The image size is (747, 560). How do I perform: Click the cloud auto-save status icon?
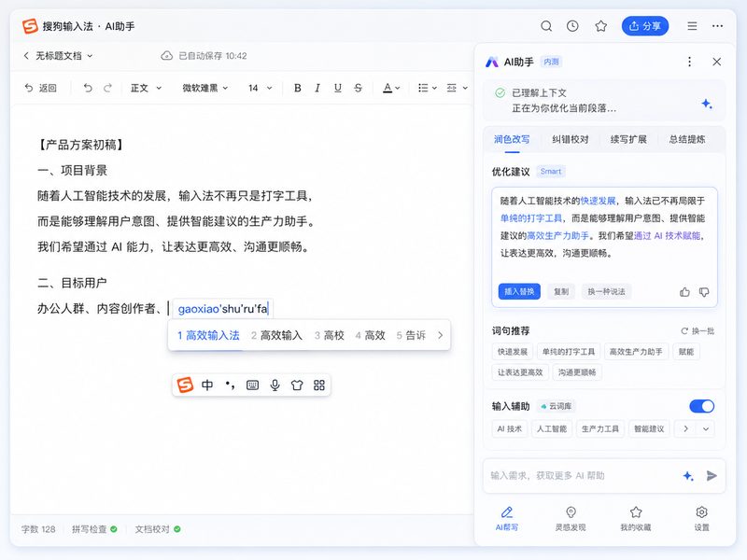pyautogui.click(x=167, y=56)
